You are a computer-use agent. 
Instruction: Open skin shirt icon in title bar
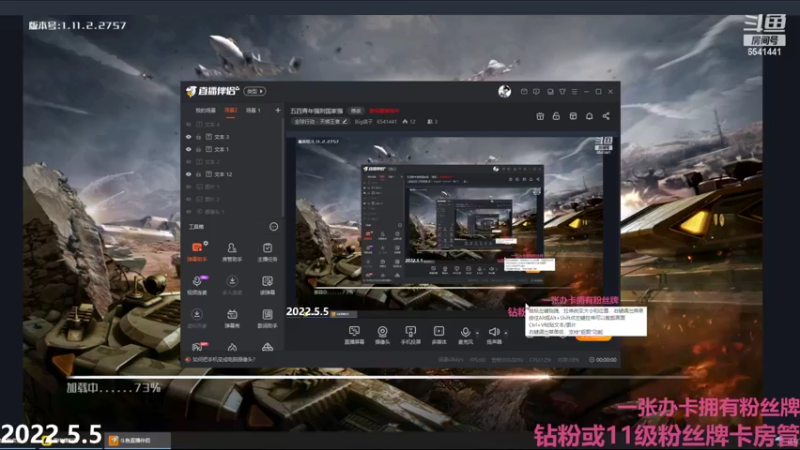(562, 92)
